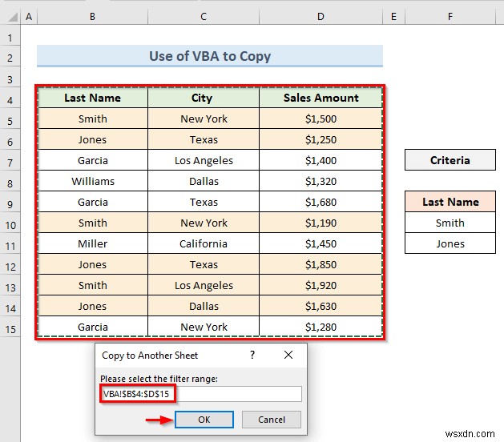Select the 'Last Name' table header cell in column B

tap(93, 98)
